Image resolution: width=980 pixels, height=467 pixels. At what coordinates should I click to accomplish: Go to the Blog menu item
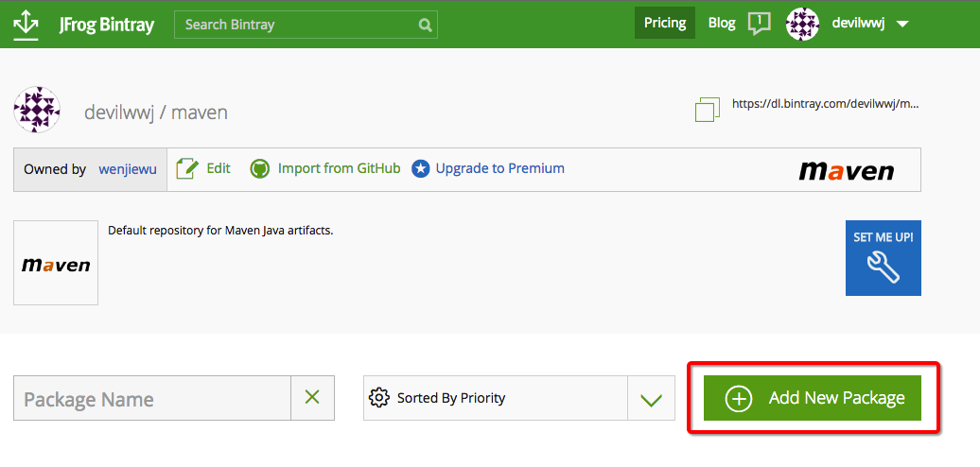click(722, 24)
